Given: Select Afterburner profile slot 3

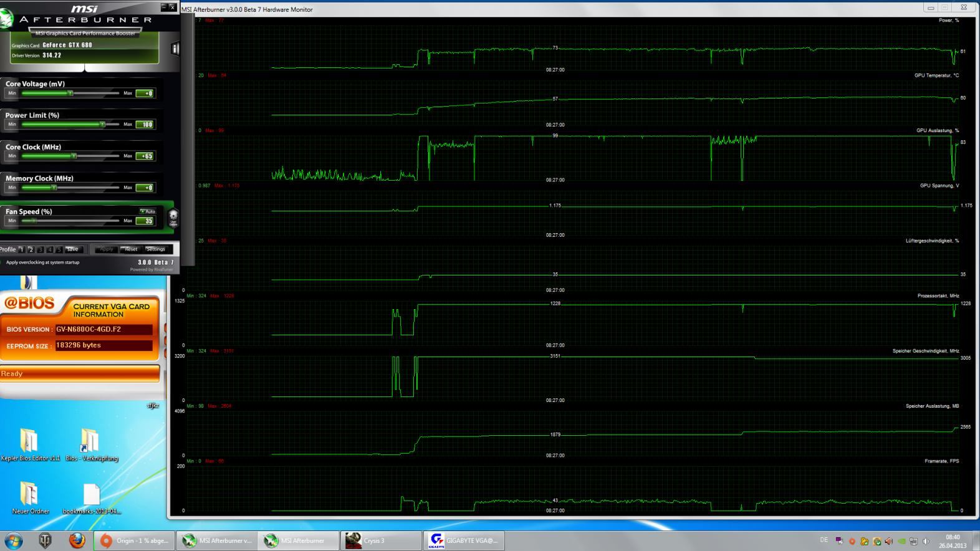Looking at the screenshot, I should tap(41, 249).
